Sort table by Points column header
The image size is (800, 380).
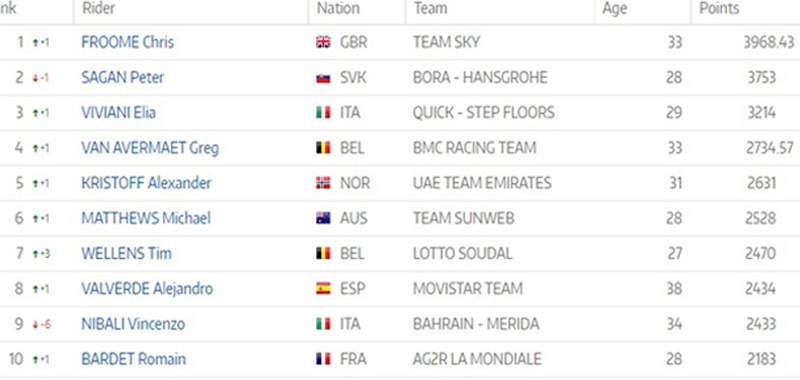click(719, 9)
